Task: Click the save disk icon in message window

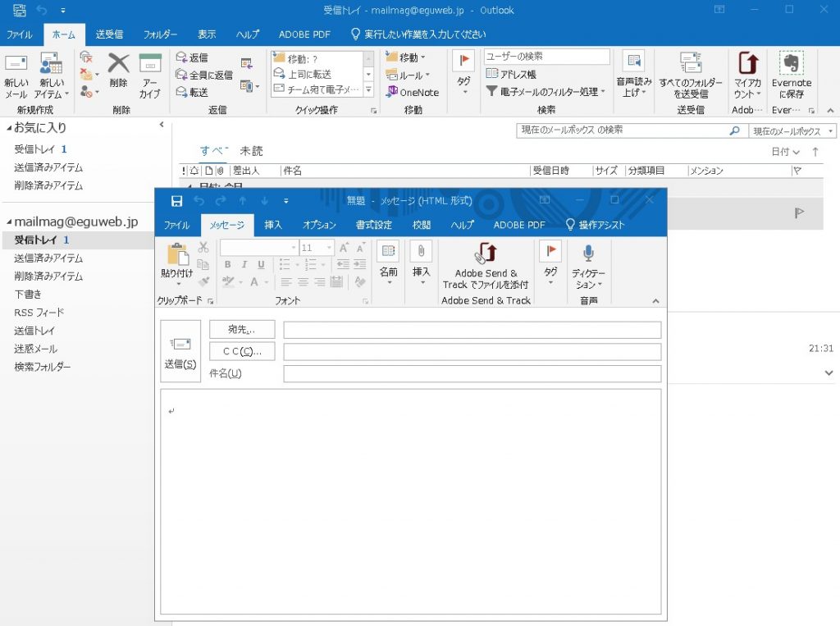Action: 176,201
